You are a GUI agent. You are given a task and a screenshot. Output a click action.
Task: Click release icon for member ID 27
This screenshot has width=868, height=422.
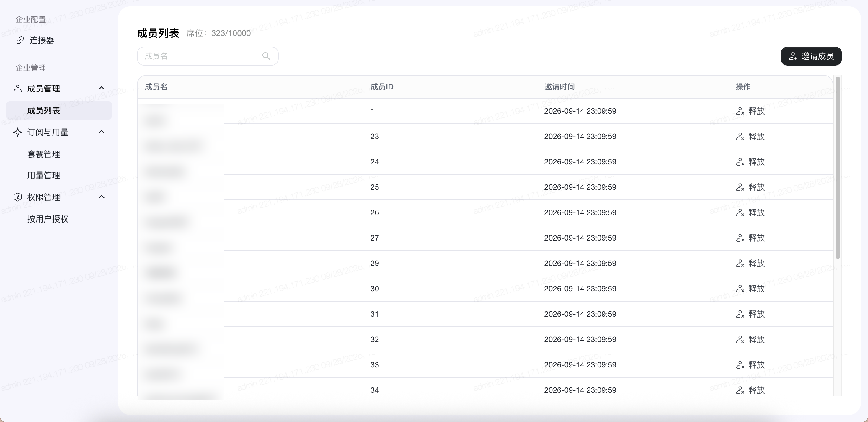740,238
